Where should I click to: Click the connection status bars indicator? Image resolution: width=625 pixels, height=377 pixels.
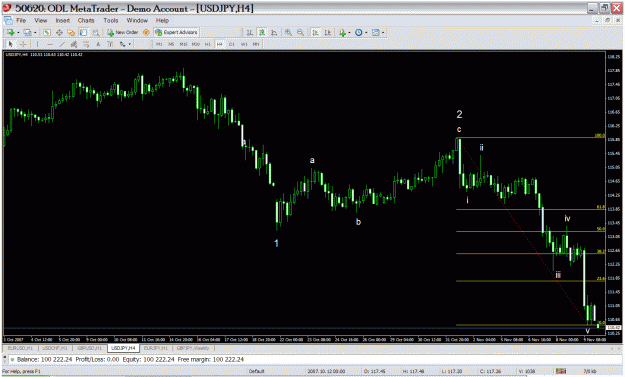pyautogui.click(x=561, y=371)
